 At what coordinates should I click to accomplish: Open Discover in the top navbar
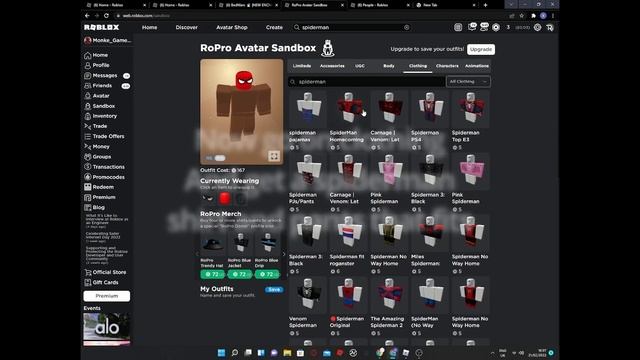coord(187,27)
